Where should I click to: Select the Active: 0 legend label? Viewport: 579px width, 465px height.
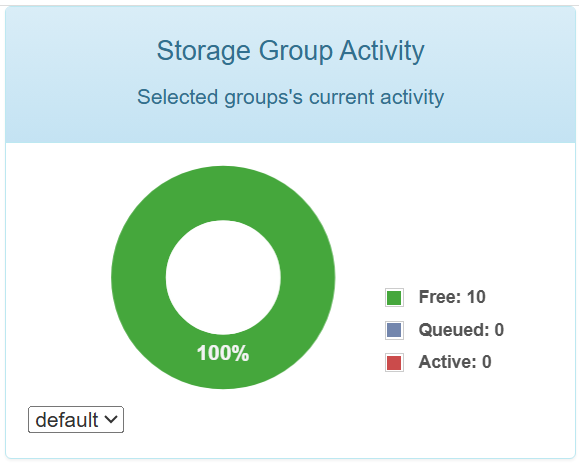[455, 362]
